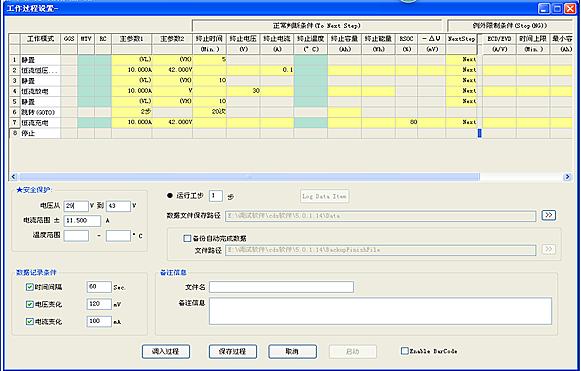Click the 数据文件保存路径 path field
This screenshot has height=371, width=581.
coord(381,216)
